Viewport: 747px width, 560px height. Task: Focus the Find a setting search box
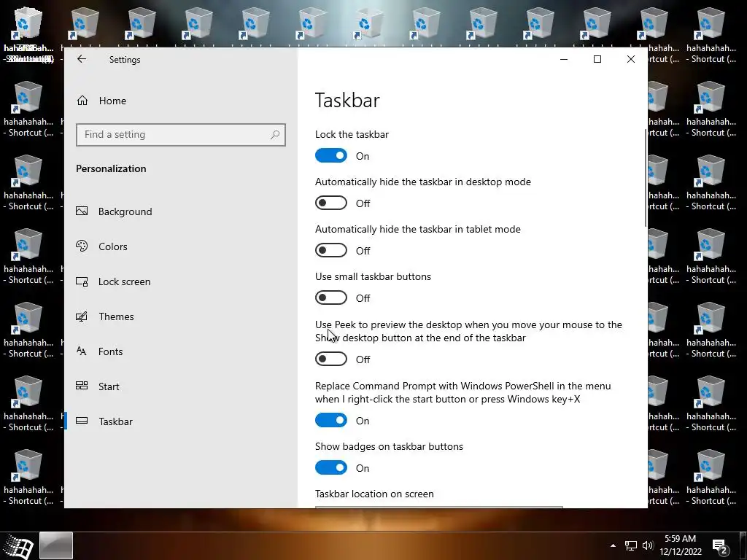coord(181,135)
